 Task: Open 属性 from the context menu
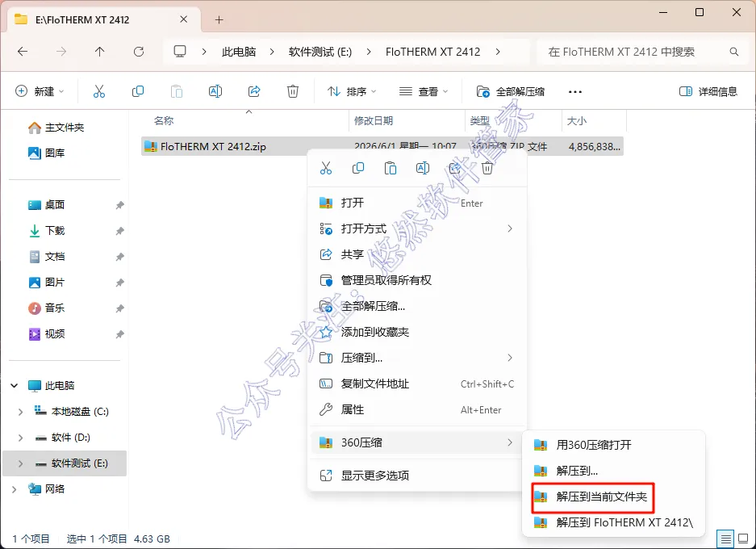pyautogui.click(x=417, y=409)
